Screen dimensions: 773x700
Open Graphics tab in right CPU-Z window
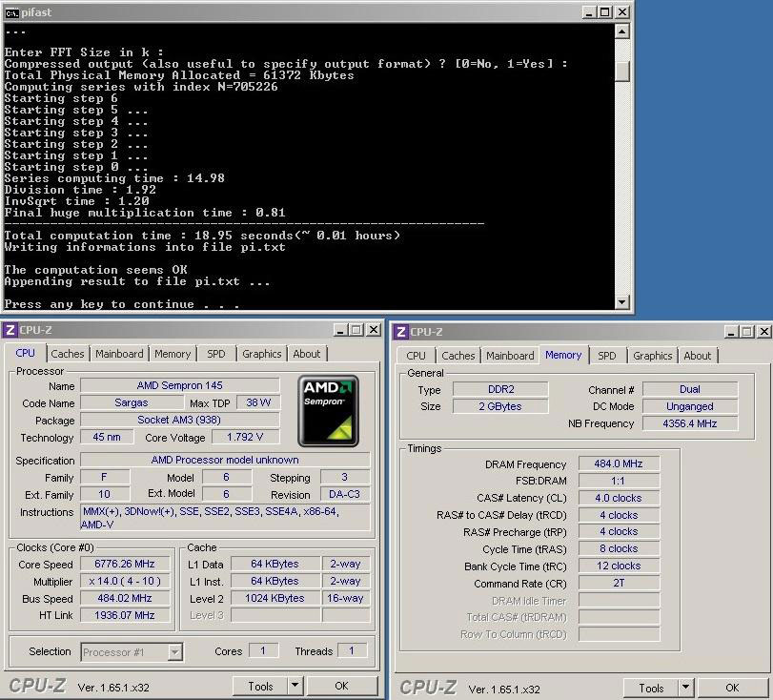(x=652, y=356)
